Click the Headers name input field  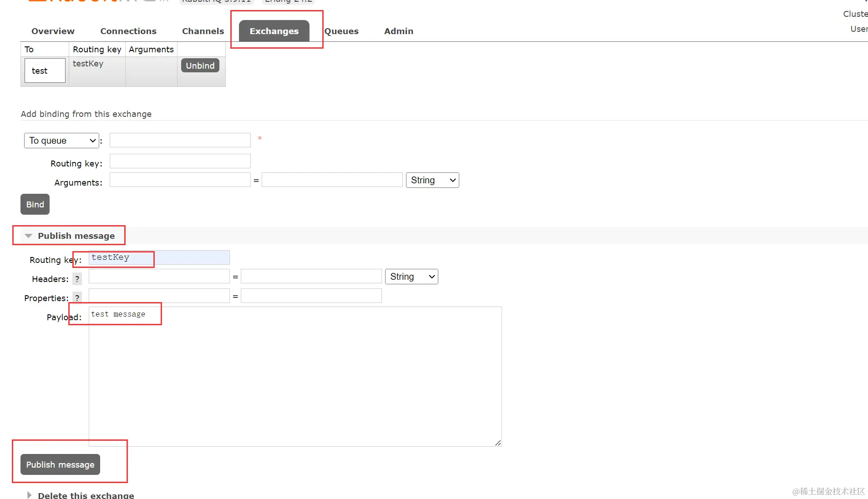159,276
